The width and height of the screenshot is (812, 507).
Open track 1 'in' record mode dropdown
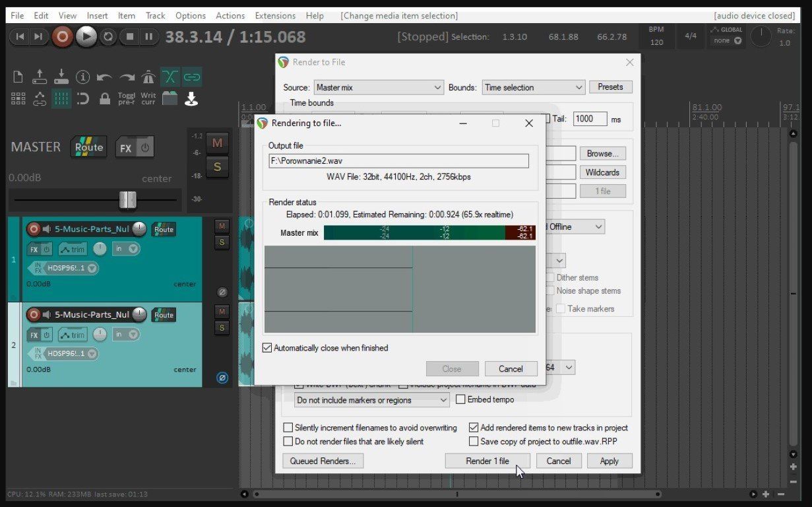point(126,249)
